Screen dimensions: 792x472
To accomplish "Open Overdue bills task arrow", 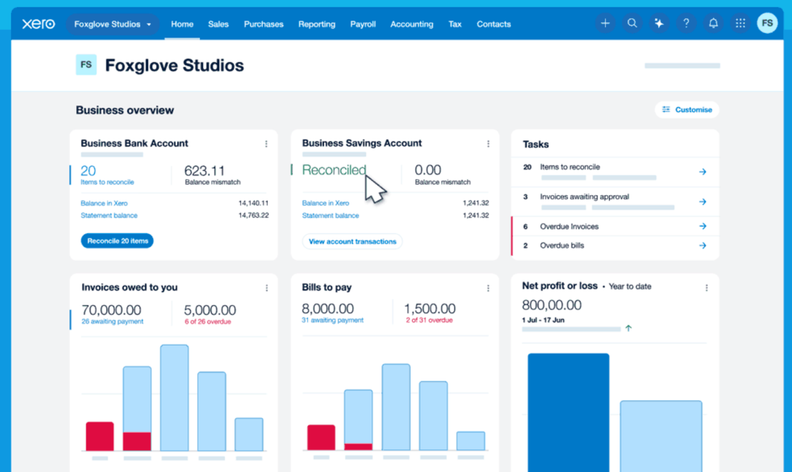I will coord(703,246).
